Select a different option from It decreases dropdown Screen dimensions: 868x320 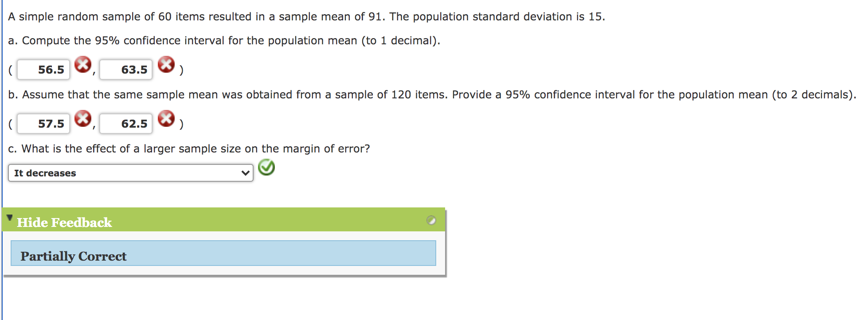click(x=131, y=173)
